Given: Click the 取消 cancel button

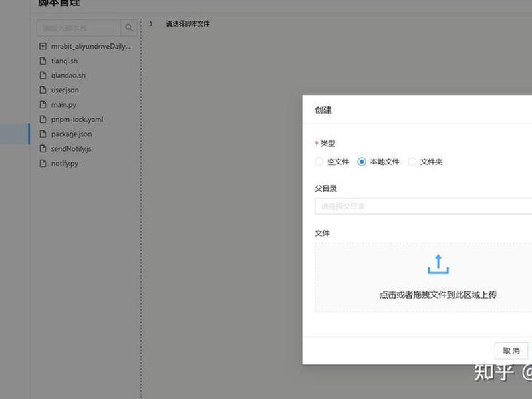Looking at the screenshot, I should coord(511,351).
